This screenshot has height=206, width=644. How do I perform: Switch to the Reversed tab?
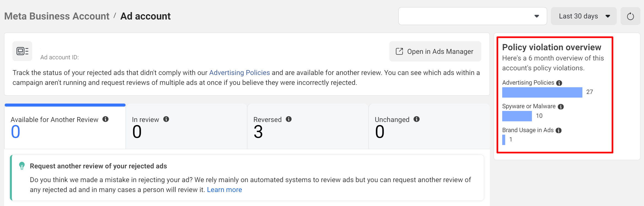click(x=308, y=127)
